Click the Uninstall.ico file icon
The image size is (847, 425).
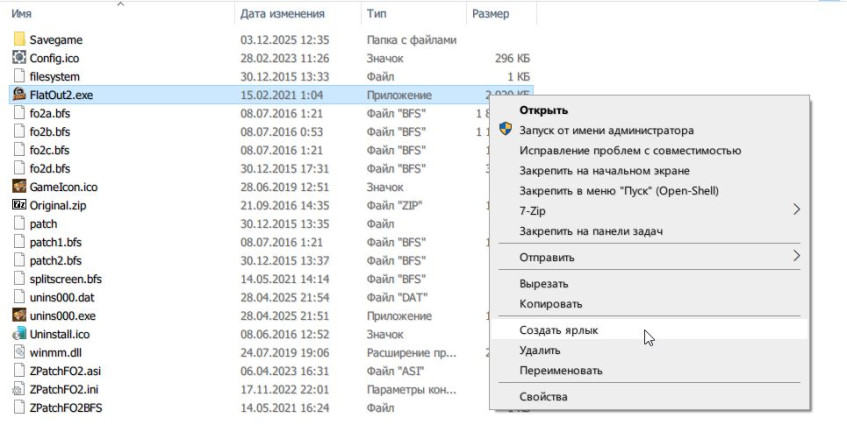pos(19,333)
